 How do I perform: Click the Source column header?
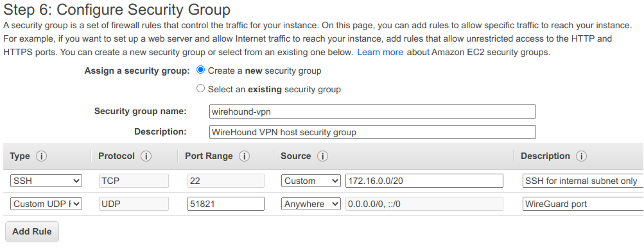(x=296, y=156)
